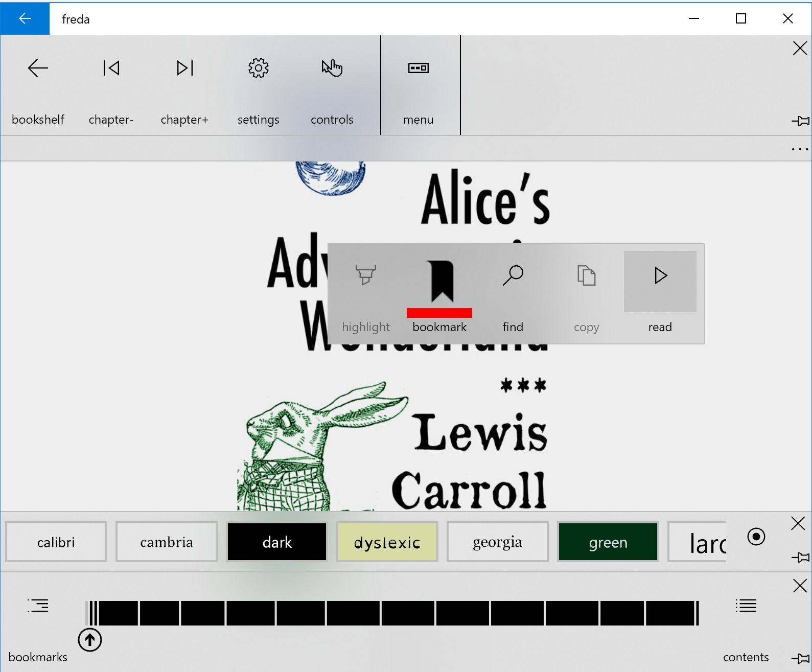Pin the reading progress bar panel
Viewport: 812px width, 672px height.
pyautogui.click(x=800, y=658)
